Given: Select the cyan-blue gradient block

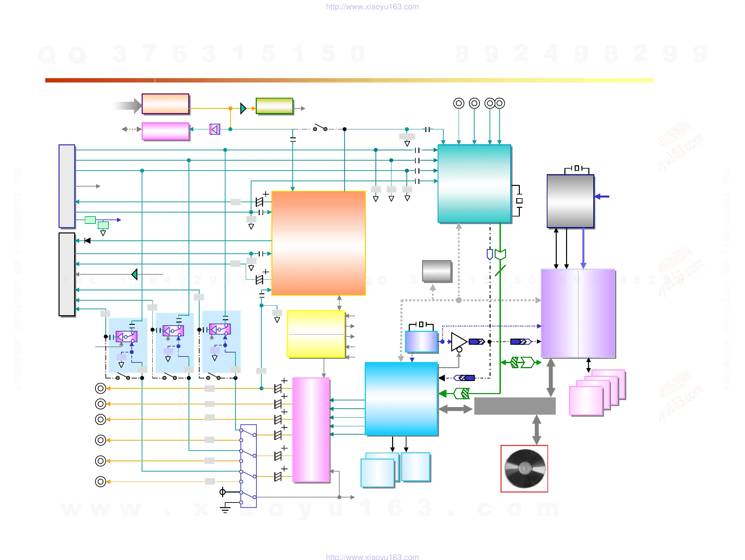Looking at the screenshot, I should click(x=401, y=399).
